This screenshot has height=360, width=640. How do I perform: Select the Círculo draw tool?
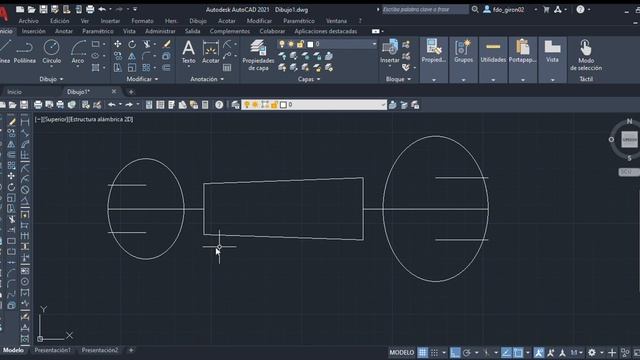click(51, 52)
